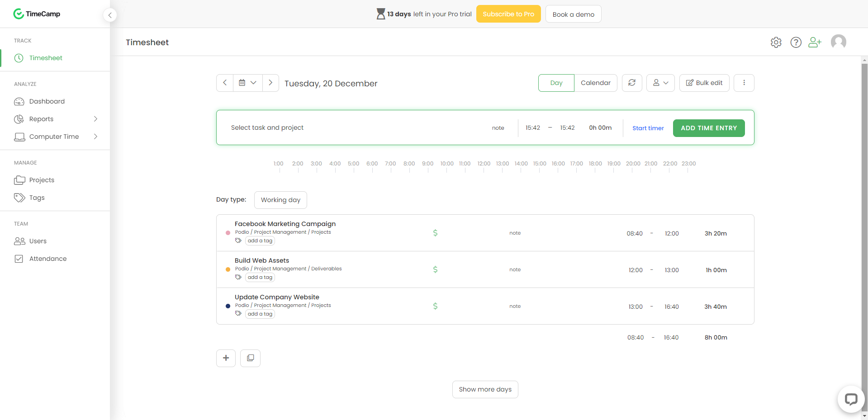The height and width of the screenshot is (420, 868).
Task: Click the ADD TIME ENTRY button
Action: pyautogui.click(x=708, y=128)
